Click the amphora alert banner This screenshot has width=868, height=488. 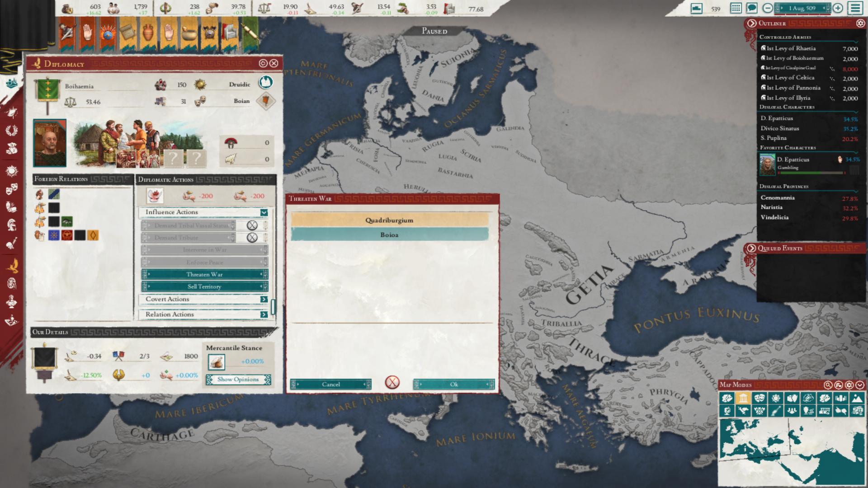pos(148,33)
